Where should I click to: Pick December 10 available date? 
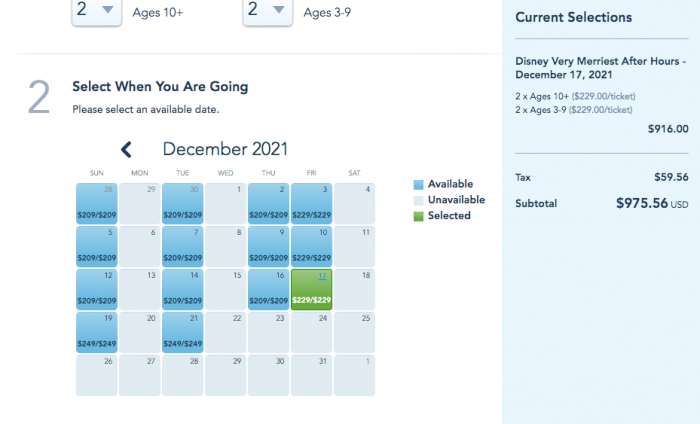pos(311,245)
